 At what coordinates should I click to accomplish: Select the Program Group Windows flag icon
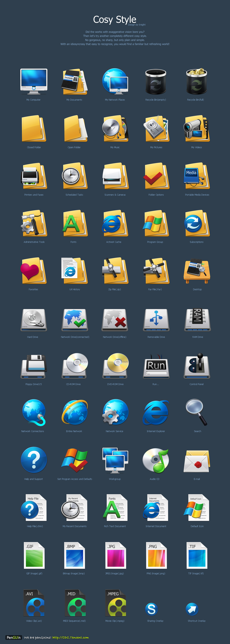(156, 223)
